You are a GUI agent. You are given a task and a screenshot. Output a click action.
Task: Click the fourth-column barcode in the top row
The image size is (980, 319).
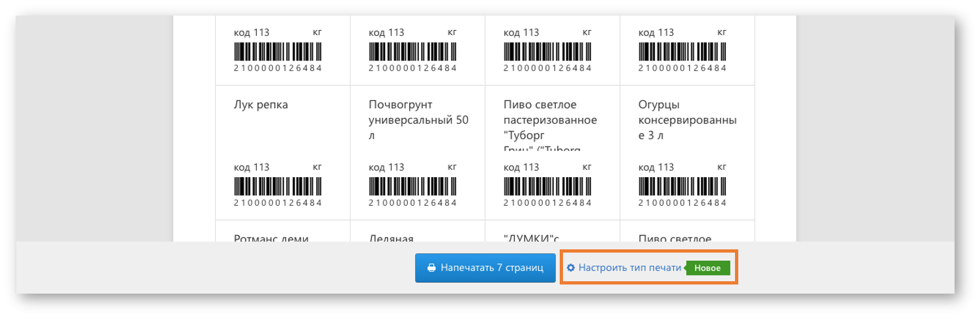[x=682, y=51]
